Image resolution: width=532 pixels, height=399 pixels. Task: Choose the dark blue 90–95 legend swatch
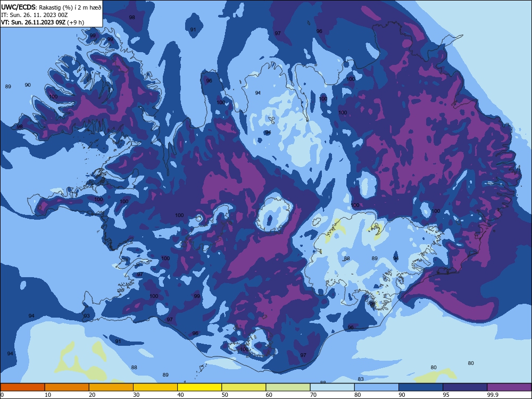[421, 387]
